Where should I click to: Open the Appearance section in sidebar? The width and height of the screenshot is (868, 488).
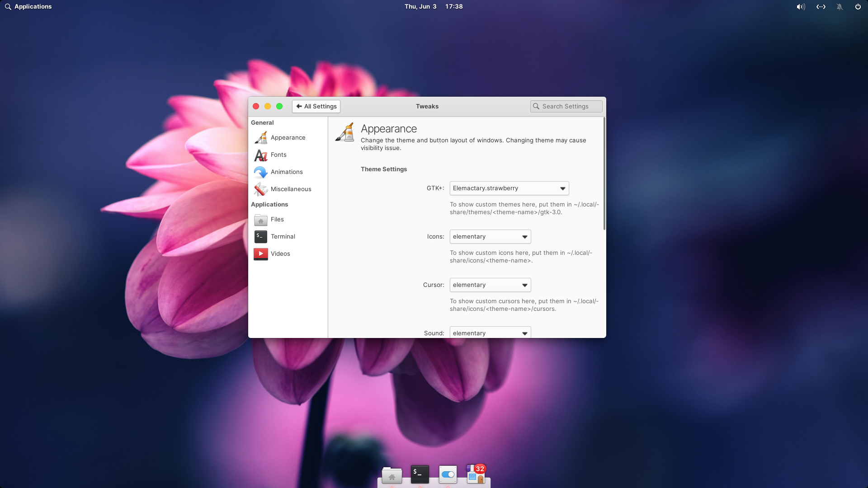coord(288,138)
